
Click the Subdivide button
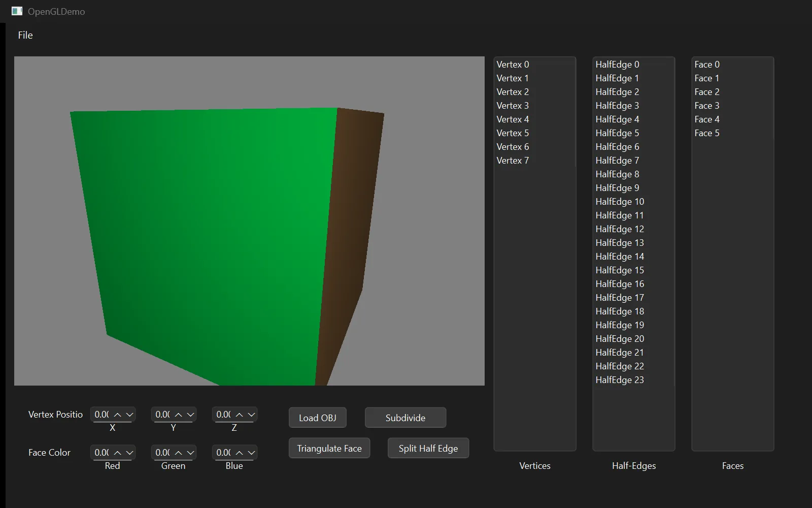[x=405, y=418]
